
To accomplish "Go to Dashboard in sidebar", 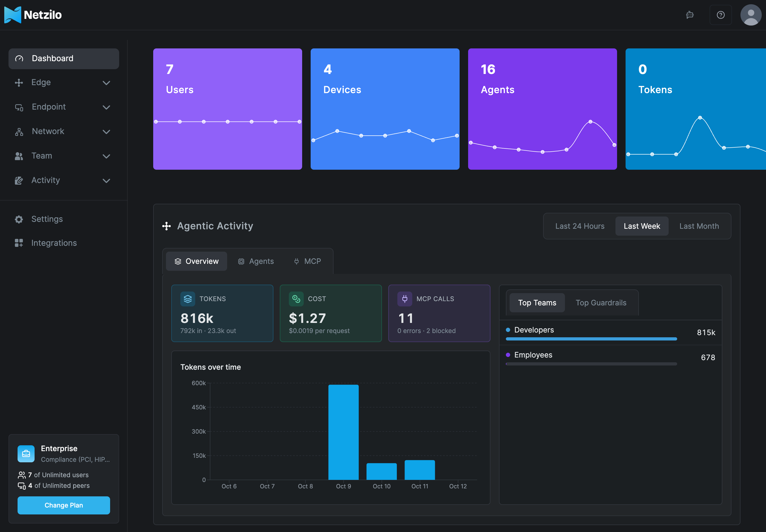I will [64, 59].
